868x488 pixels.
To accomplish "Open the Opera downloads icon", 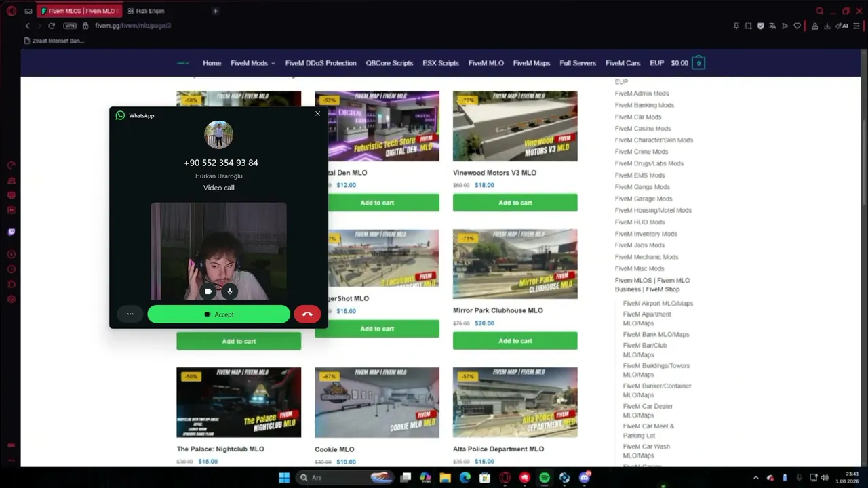I will click(x=827, y=26).
